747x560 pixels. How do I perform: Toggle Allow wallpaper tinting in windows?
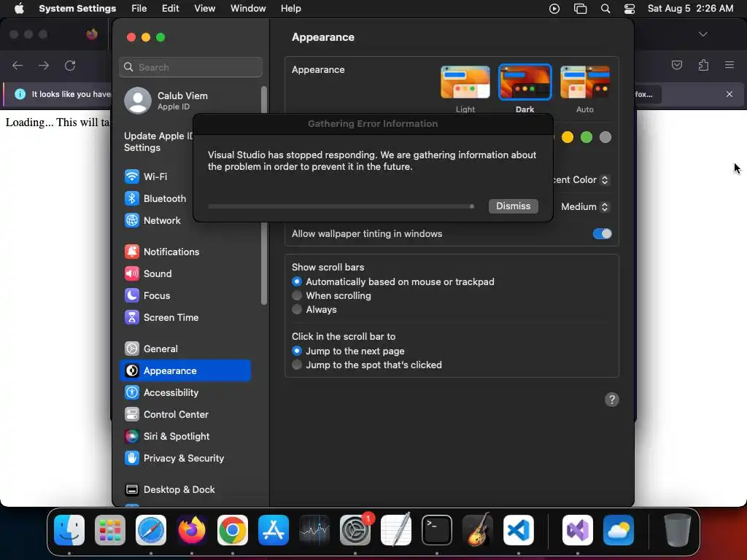pos(602,234)
